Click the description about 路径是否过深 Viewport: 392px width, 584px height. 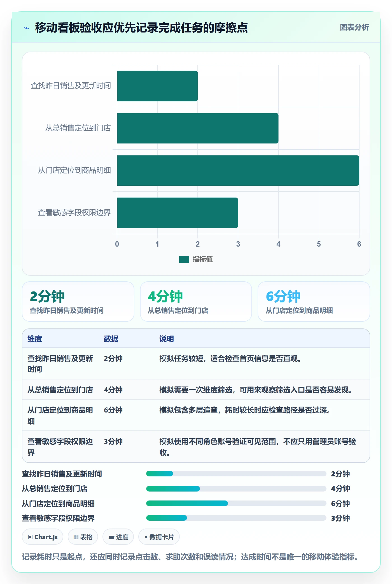[x=245, y=410]
